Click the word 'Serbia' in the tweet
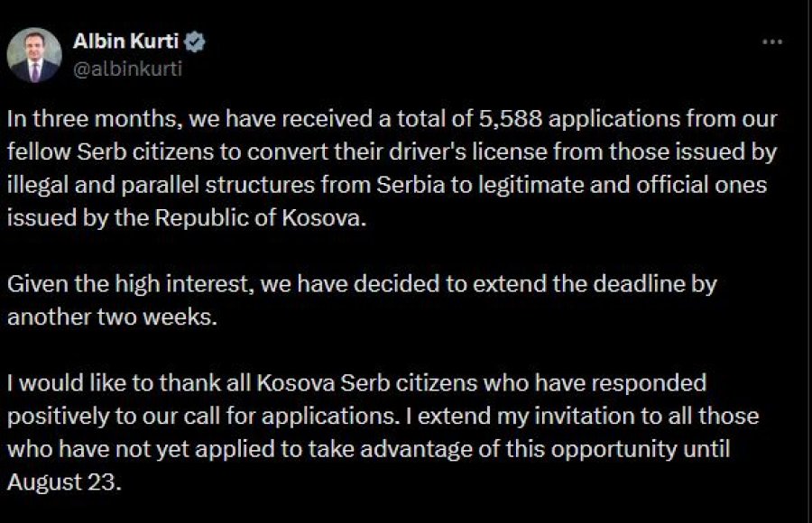This screenshot has height=523, width=812. click(411, 185)
